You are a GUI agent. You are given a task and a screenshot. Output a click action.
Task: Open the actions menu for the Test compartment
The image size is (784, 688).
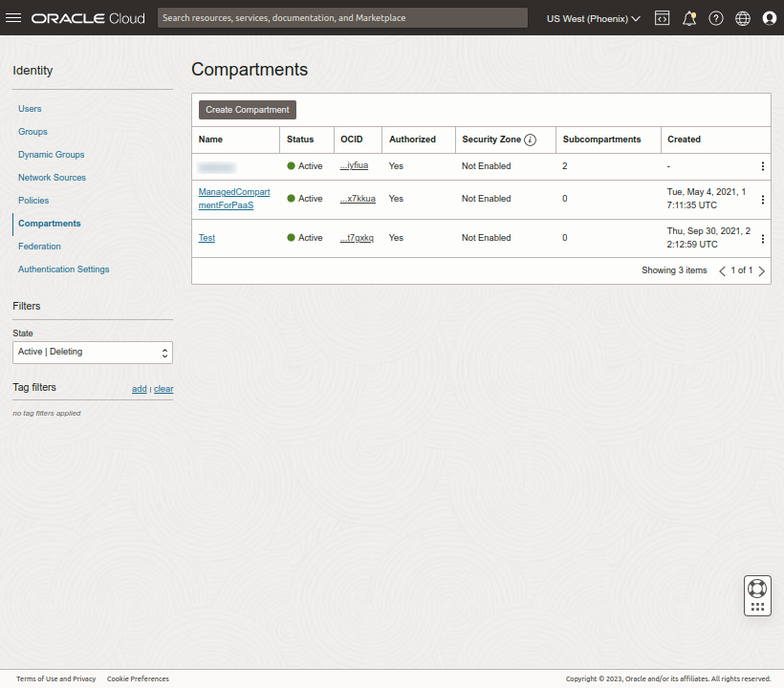click(x=762, y=237)
